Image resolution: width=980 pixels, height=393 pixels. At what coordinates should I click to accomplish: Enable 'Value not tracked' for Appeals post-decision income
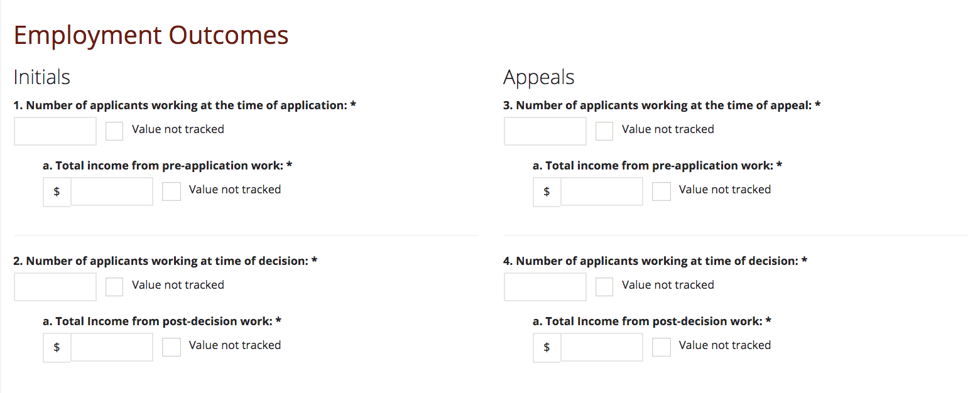661,347
